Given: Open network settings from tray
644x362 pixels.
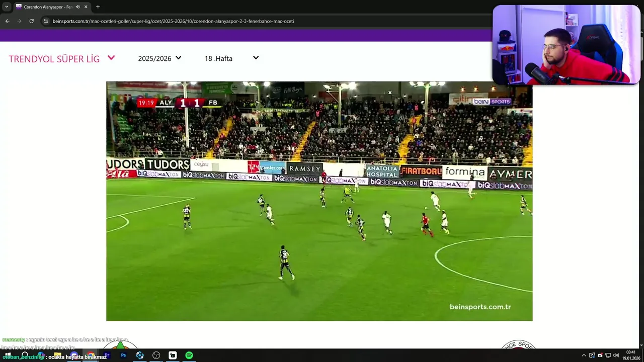Looking at the screenshot, I should 608,355.
